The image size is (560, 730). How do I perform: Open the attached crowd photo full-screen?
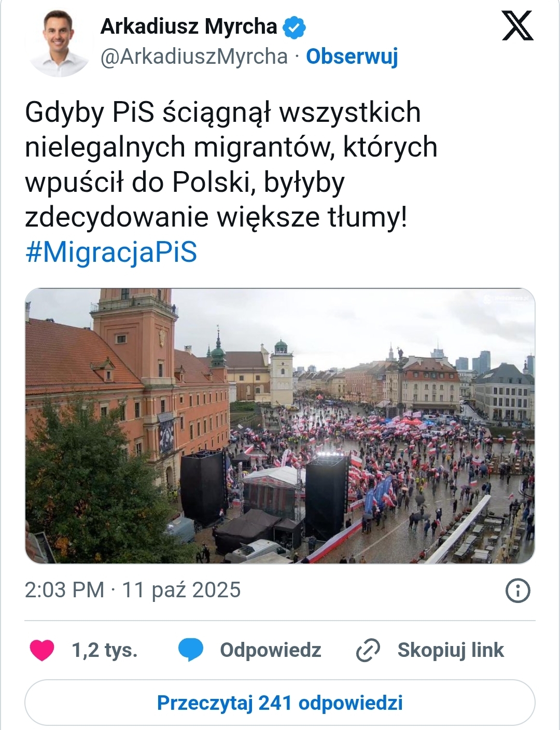[280, 427]
